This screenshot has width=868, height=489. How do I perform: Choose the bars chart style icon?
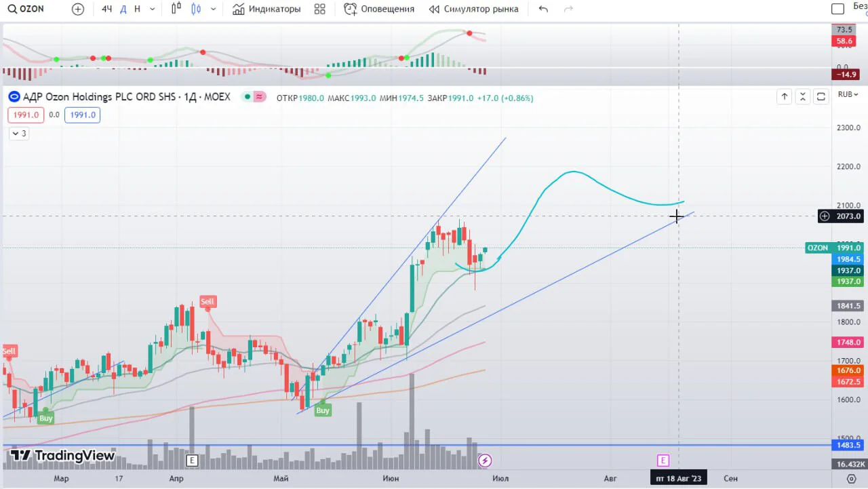tap(176, 9)
